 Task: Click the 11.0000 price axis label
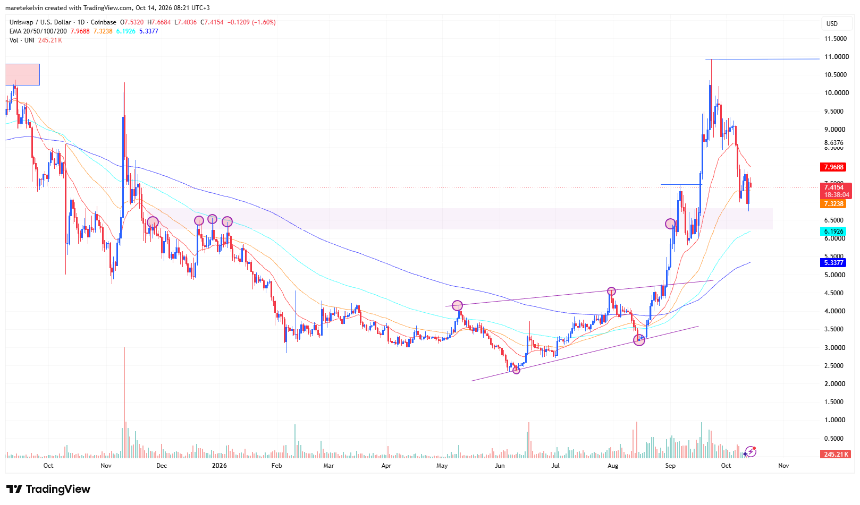coord(835,57)
